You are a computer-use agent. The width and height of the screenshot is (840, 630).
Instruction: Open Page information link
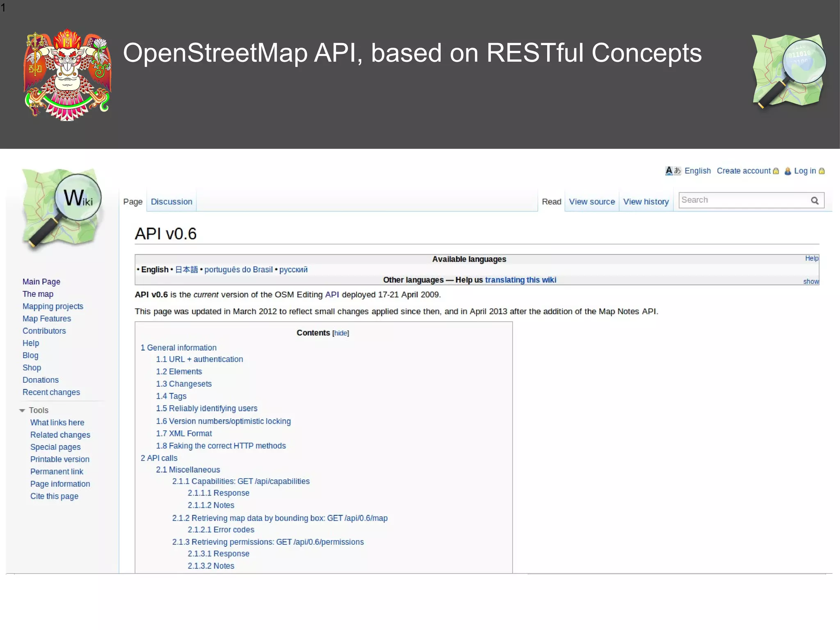pos(60,484)
